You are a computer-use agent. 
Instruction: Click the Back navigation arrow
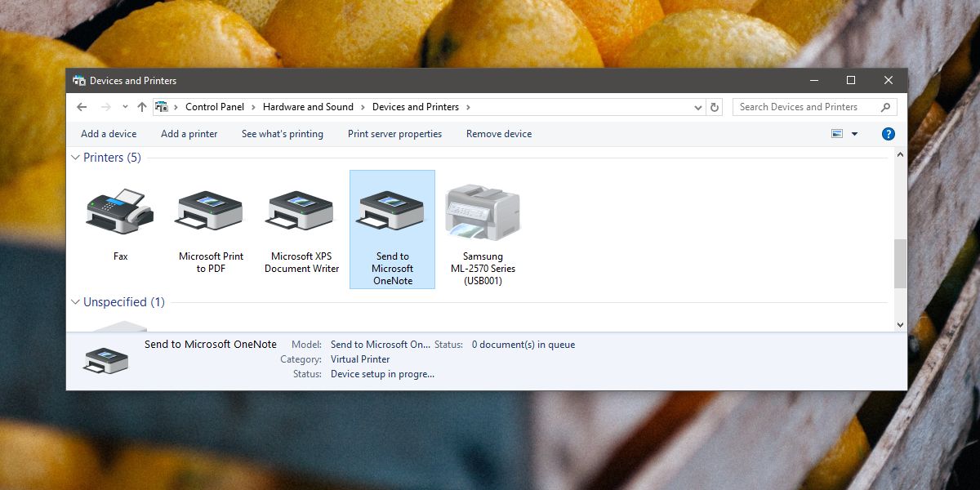tap(82, 107)
